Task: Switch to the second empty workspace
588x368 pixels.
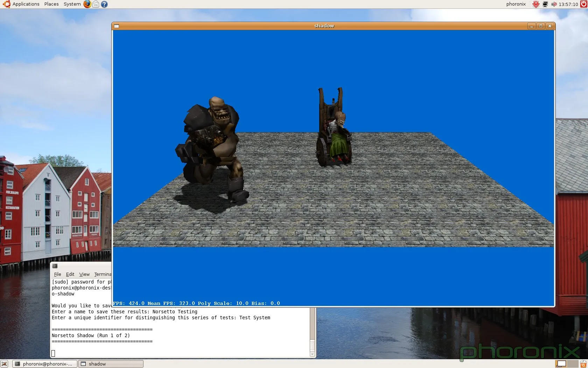Action: 573,364
